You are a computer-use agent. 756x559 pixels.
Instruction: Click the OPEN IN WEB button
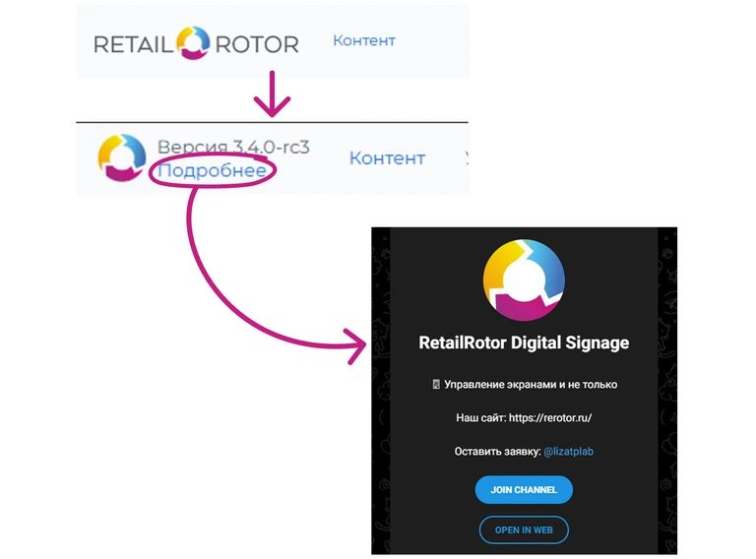click(524, 530)
